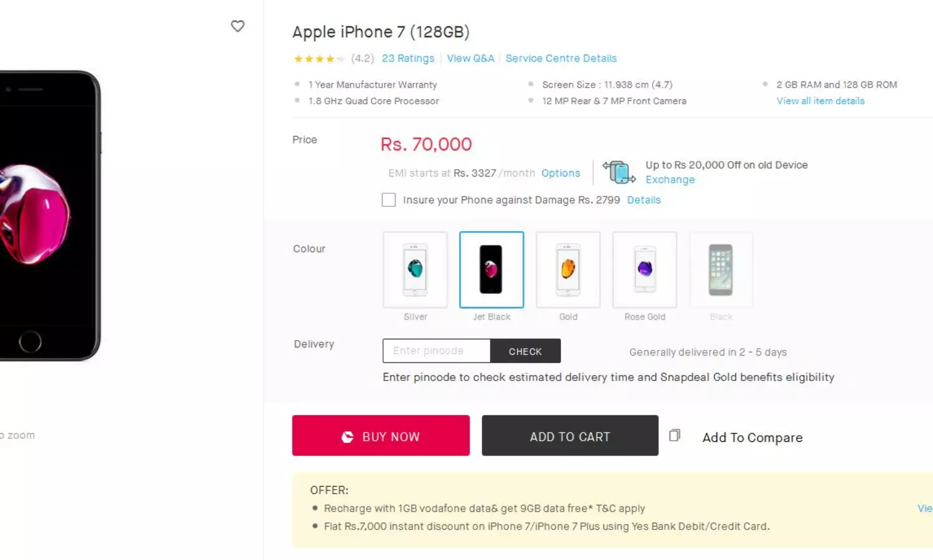Viewport: 933px width, 560px height.
Task: Click the wishlist heart icon
Action: point(238,26)
